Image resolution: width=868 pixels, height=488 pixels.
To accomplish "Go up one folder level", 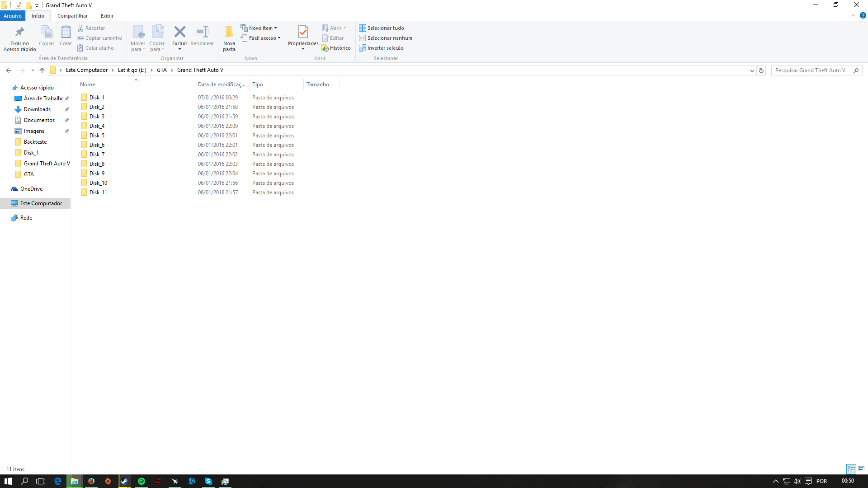I will (x=42, y=70).
